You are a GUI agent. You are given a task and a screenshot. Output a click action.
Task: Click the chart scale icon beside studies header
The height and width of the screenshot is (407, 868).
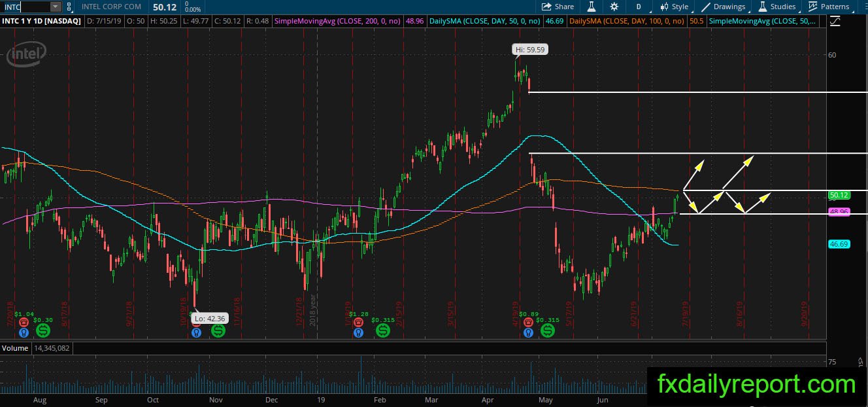(834, 21)
